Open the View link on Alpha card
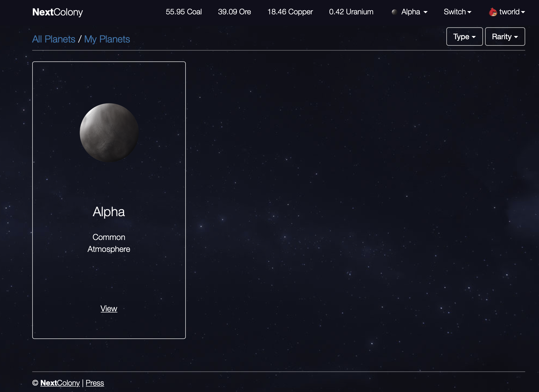The width and height of the screenshot is (539, 392). tap(109, 308)
